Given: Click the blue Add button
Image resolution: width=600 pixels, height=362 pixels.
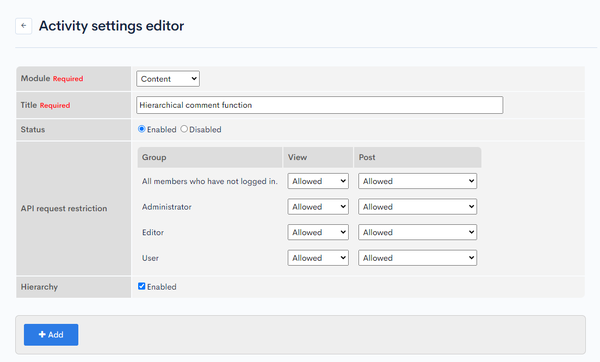Looking at the screenshot, I should pyautogui.click(x=51, y=335).
